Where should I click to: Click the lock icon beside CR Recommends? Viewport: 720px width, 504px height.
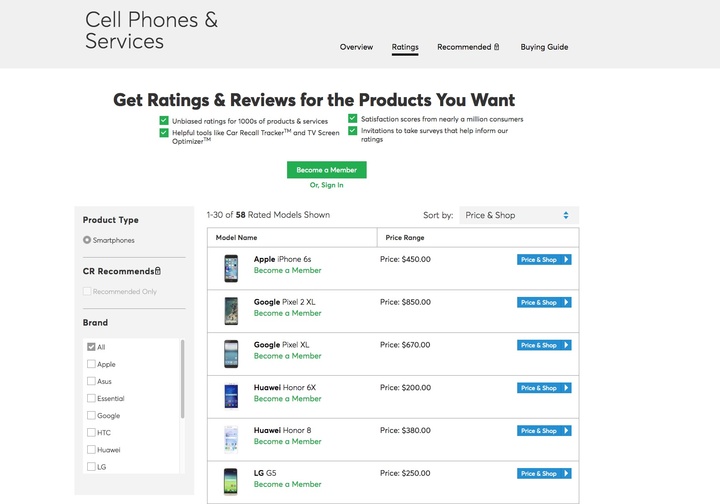[x=158, y=271]
